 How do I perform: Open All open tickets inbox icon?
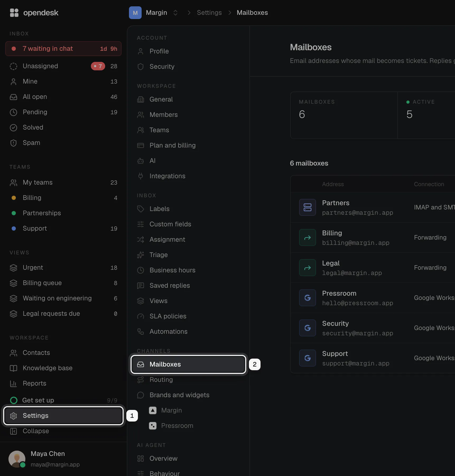13,97
